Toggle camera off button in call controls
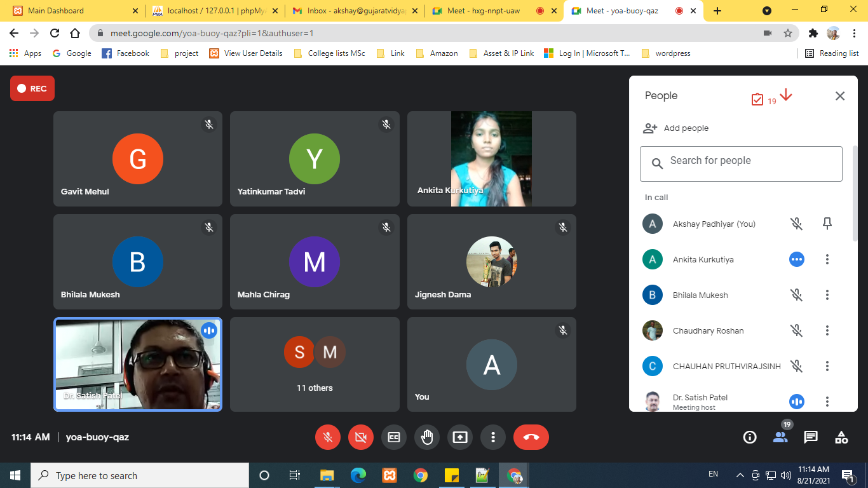Viewport: 868px width, 488px height. 361,437
